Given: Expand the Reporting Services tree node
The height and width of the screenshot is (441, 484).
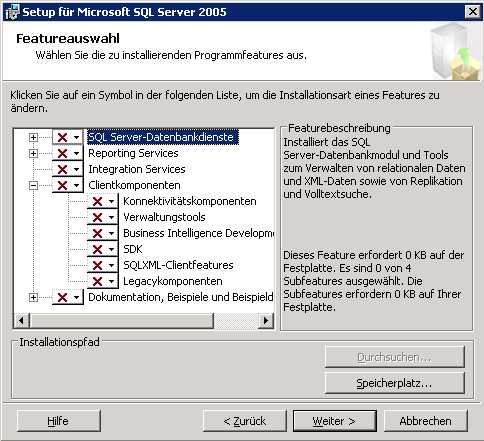Looking at the screenshot, I should 33,153.
